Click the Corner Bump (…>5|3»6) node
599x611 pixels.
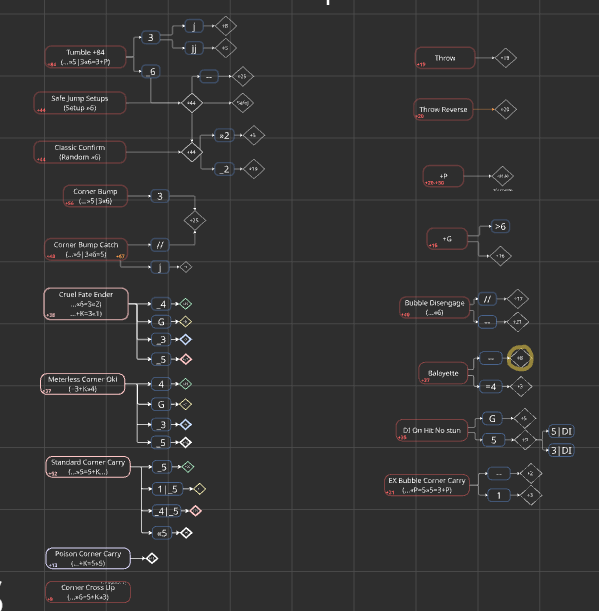tap(95, 196)
